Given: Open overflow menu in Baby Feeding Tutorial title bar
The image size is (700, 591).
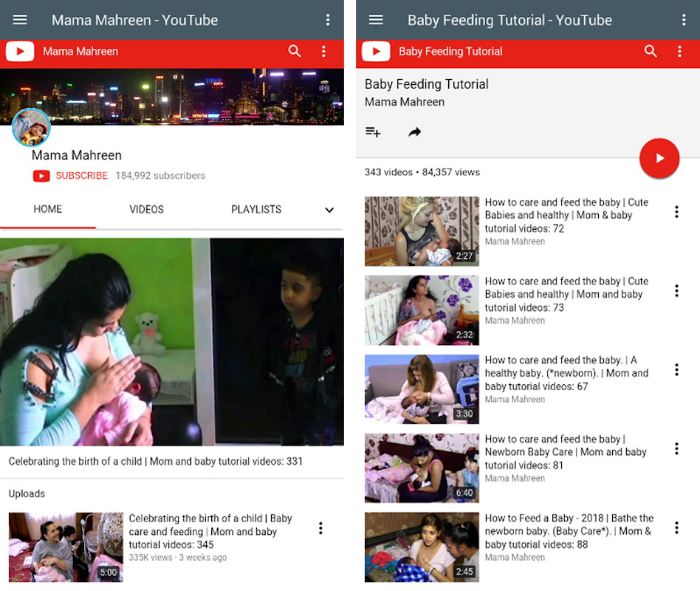Looking at the screenshot, I should (684, 20).
